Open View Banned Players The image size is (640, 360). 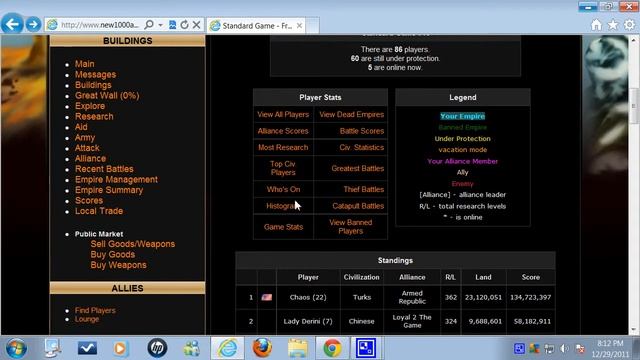pos(351,227)
